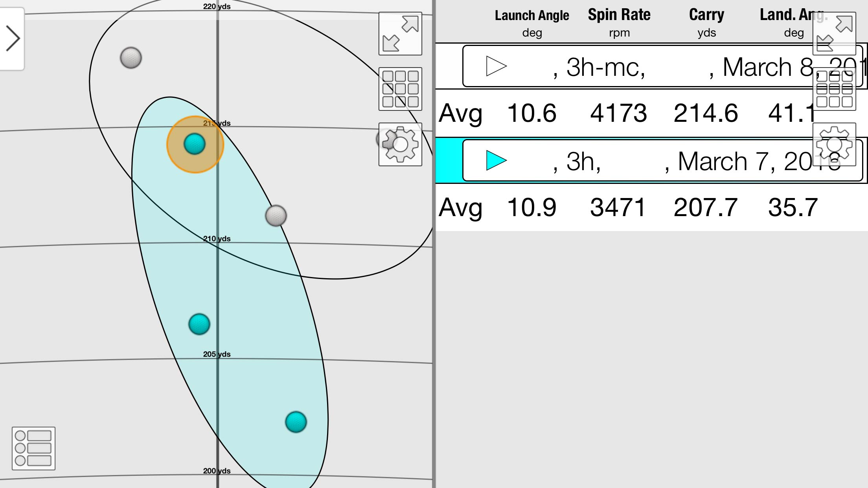The width and height of the screenshot is (868, 488).
Task: Open the map panel's grid layout icon
Action: click(x=400, y=89)
